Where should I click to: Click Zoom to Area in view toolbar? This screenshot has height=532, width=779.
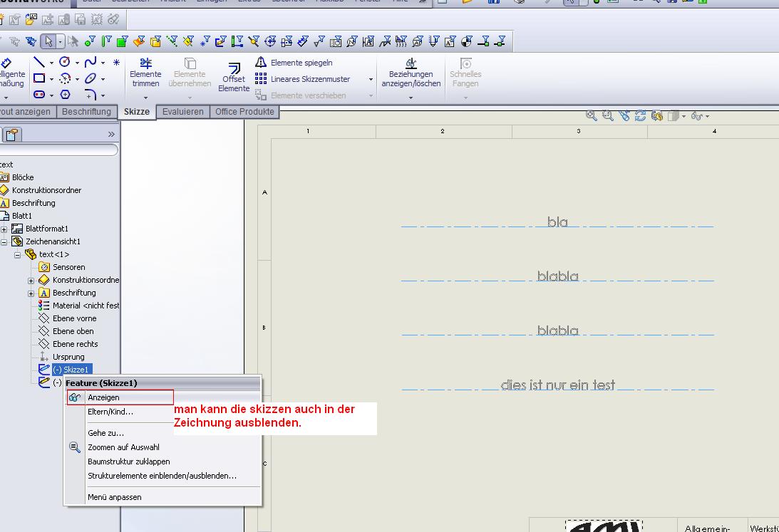[x=607, y=115]
